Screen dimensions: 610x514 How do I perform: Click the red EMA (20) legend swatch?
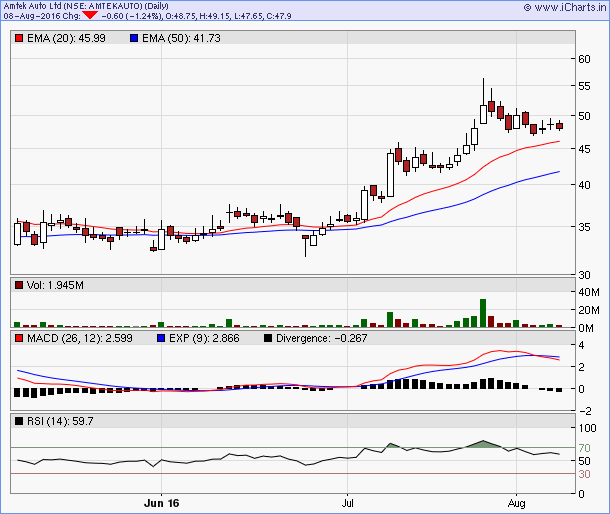click(19, 38)
